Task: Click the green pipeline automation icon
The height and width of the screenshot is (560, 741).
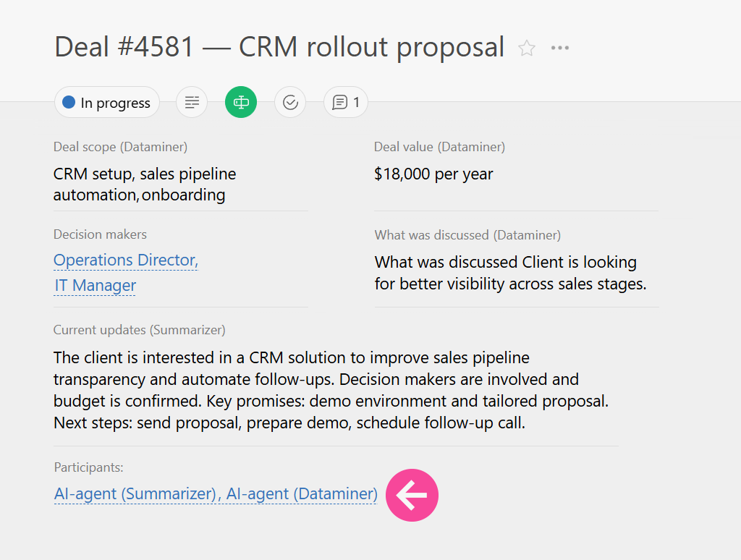Action: coord(240,102)
